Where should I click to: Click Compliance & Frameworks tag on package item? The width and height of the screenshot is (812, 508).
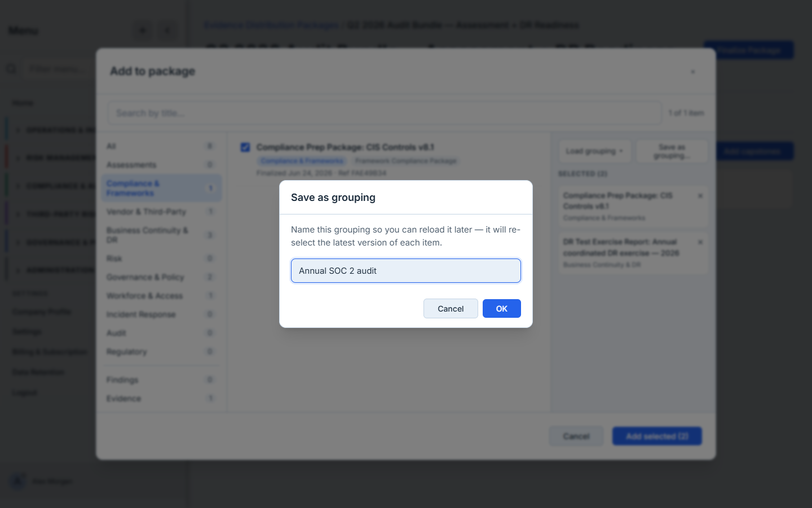302,161
